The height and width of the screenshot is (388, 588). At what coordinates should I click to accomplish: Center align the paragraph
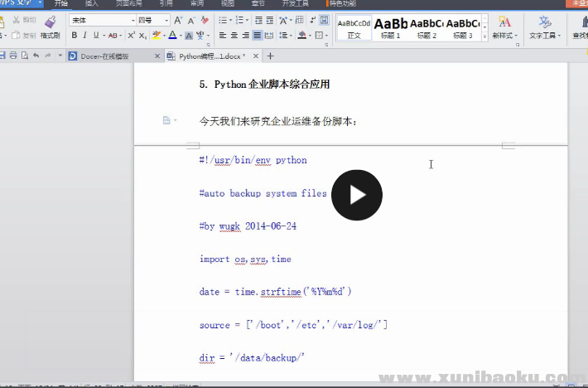[x=234, y=36]
